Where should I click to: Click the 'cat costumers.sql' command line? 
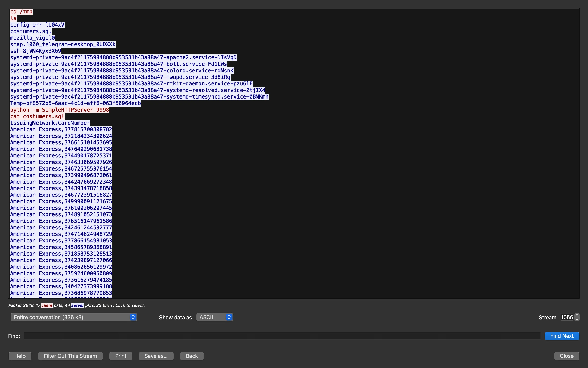(37, 117)
